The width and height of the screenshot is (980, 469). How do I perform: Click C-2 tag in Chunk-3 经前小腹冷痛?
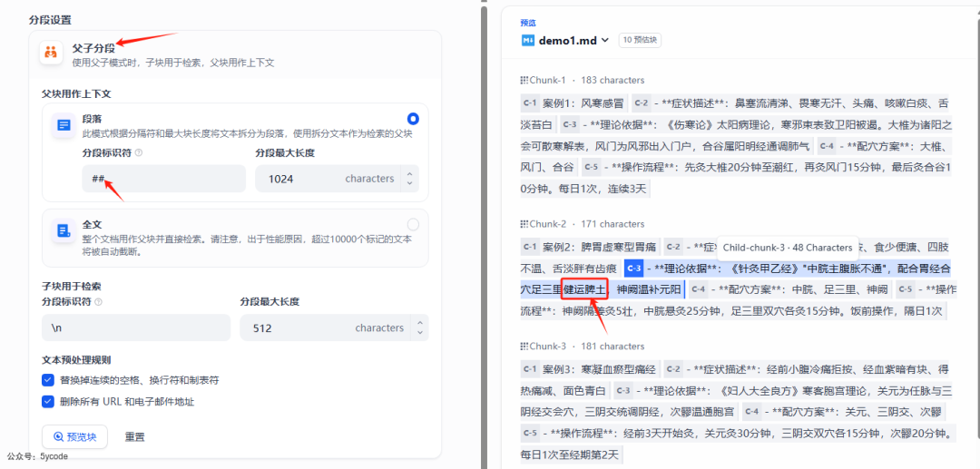pyautogui.click(x=671, y=369)
